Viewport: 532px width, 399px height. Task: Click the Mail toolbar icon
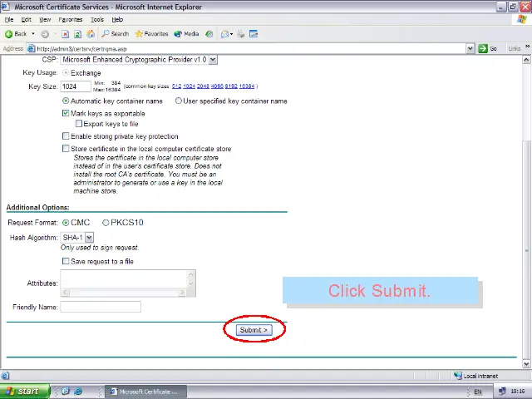[224, 34]
